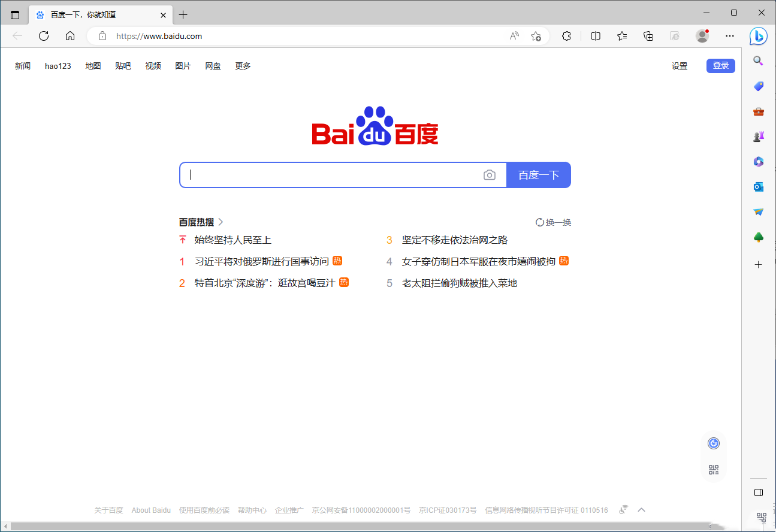776x532 pixels.
Task: Select the 百度一下，你就知道 tab
Action: pyautogui.click(x=101, y=14)
